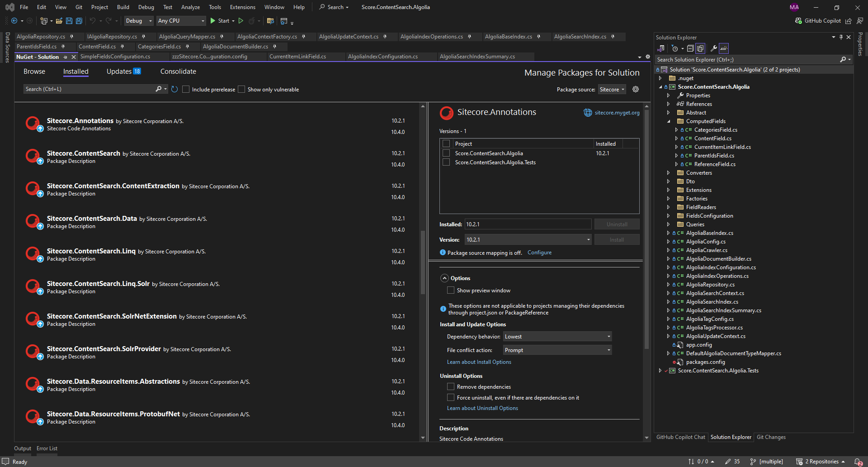
Task: Click the Solution Explorer Properties wrench icon
Action: [x=714, y=48]
